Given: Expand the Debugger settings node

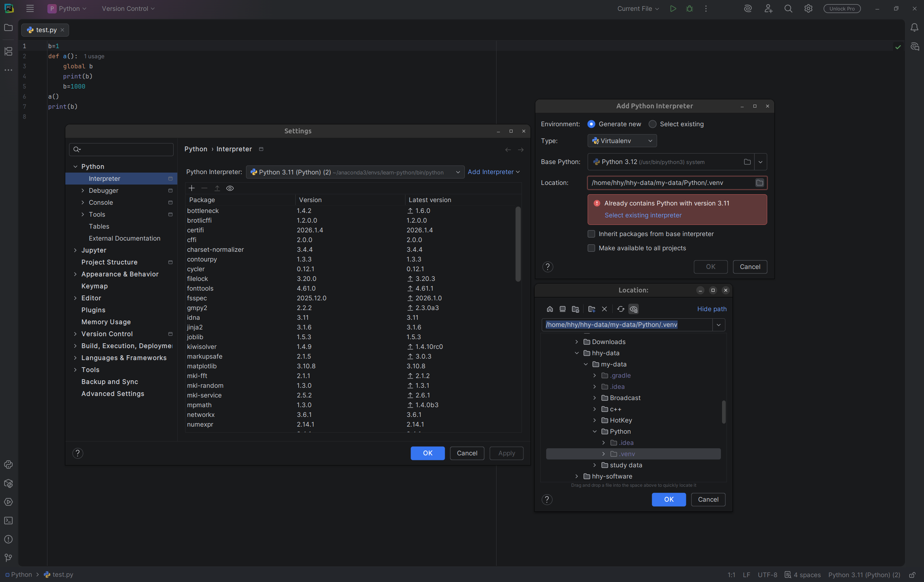Looking at the screenshot, I should [x=83, y=191].
